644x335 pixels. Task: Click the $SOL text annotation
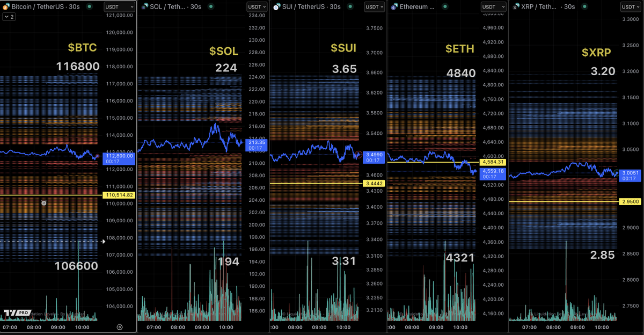223,52
